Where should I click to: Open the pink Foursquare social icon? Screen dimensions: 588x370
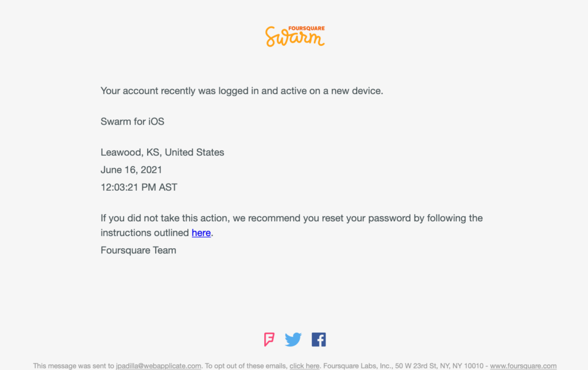click(269, 340)
